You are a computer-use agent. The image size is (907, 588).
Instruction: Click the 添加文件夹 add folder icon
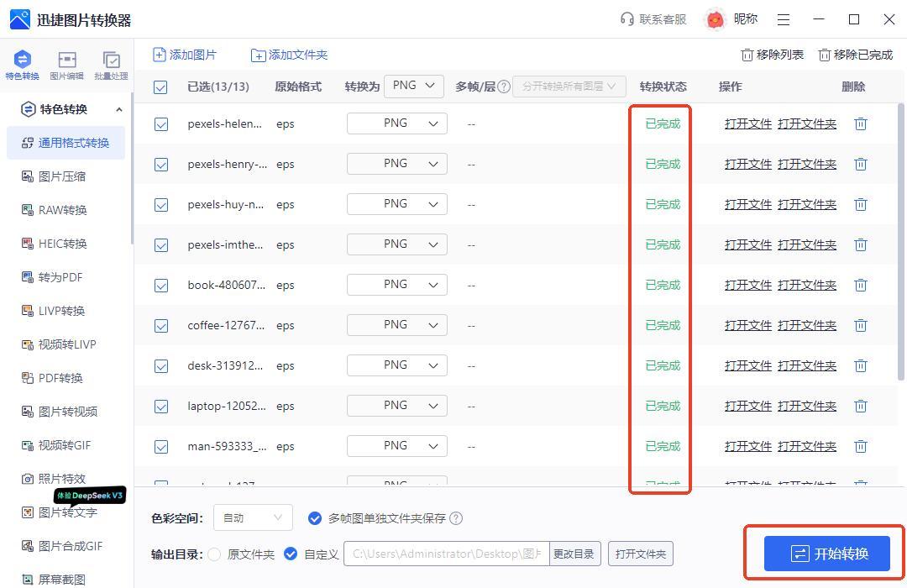[x=259, y=55]
